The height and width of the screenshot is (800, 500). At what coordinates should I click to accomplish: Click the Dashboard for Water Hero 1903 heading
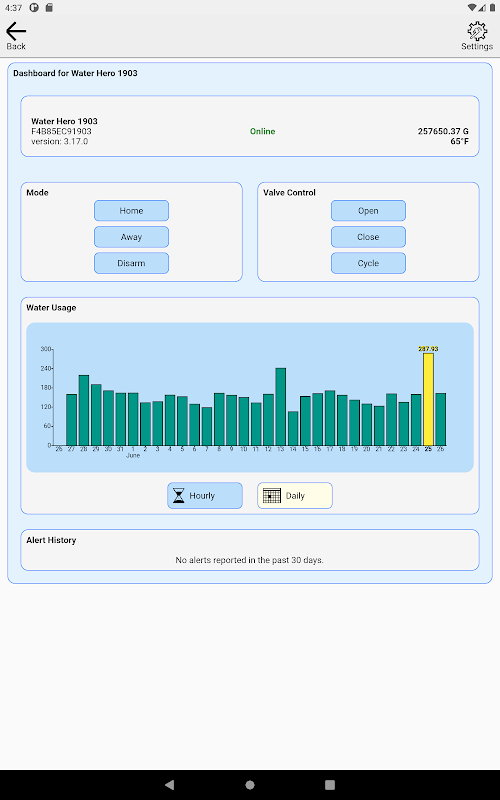[76, 73]
